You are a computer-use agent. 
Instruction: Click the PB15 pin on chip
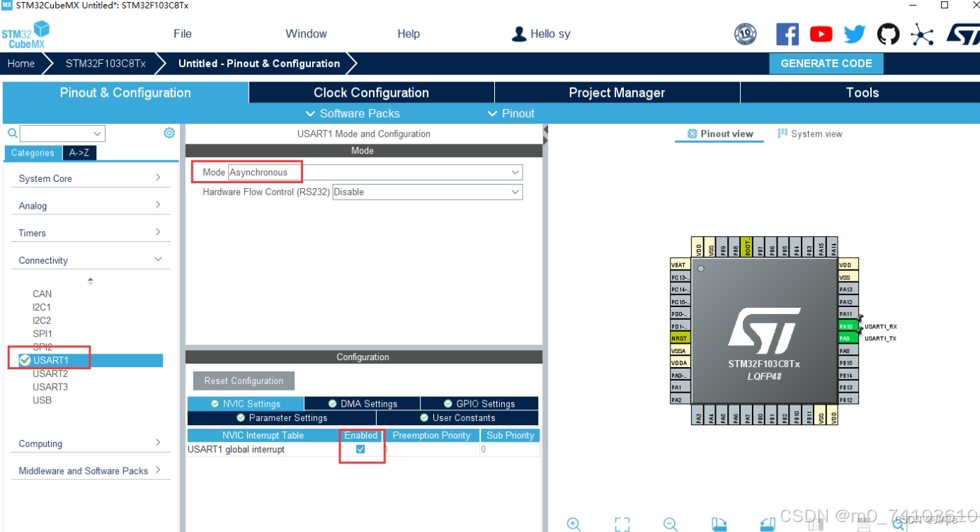click(x=848, y=363)
